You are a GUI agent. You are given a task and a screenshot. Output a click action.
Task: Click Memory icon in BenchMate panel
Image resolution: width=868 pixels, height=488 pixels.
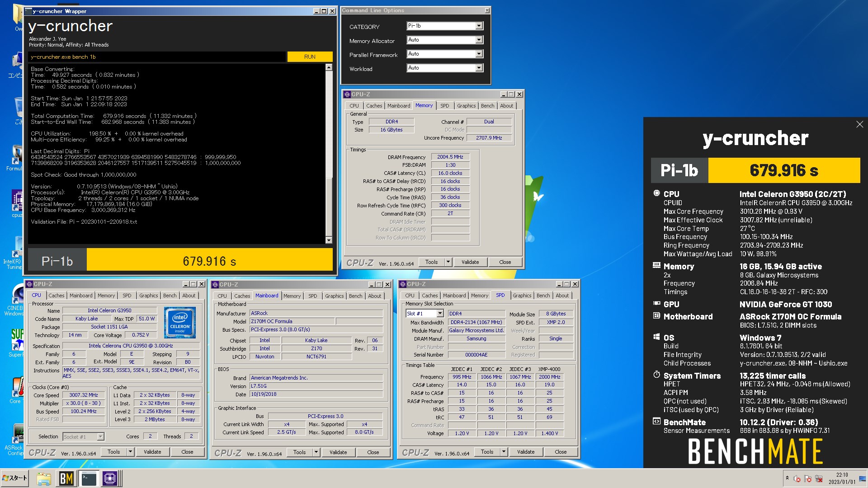(x=656, y=266)
